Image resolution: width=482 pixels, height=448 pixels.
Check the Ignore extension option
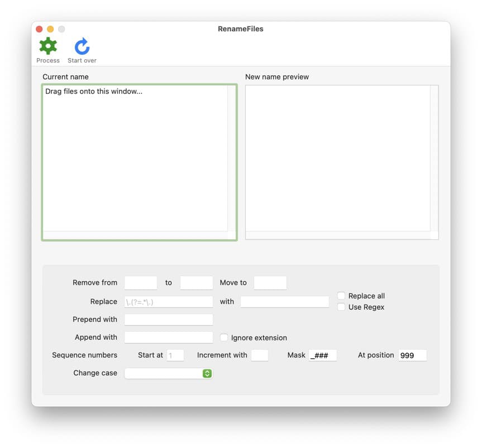(x=224, y=338)
